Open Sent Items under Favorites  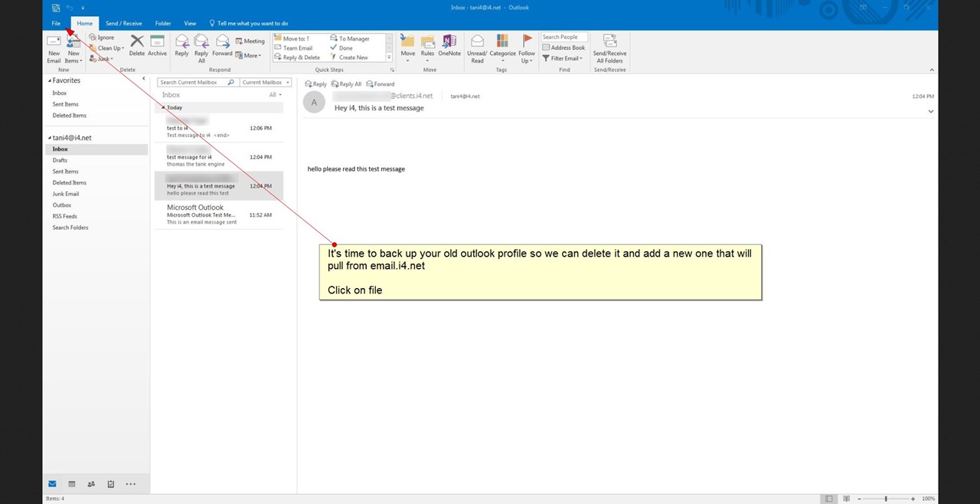(x=66, y=104)
